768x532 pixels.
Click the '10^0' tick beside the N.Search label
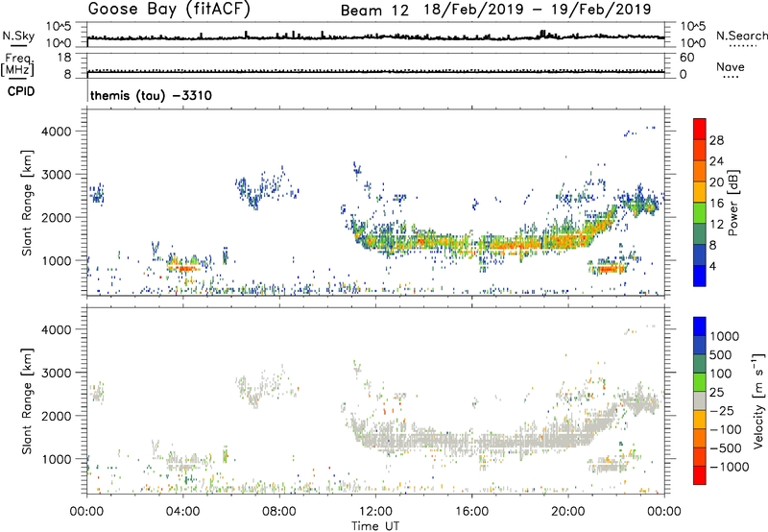(x=693, y=43)
